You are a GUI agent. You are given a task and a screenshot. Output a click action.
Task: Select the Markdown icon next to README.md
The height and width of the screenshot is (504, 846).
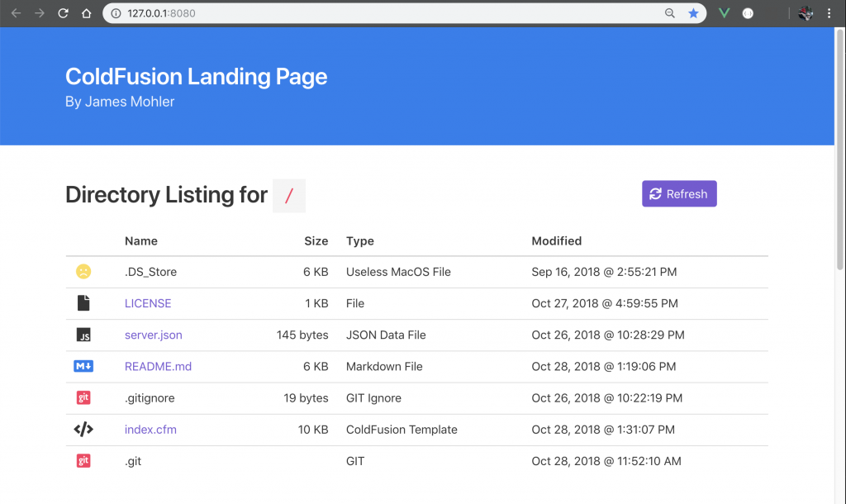[x=83, y=366]
